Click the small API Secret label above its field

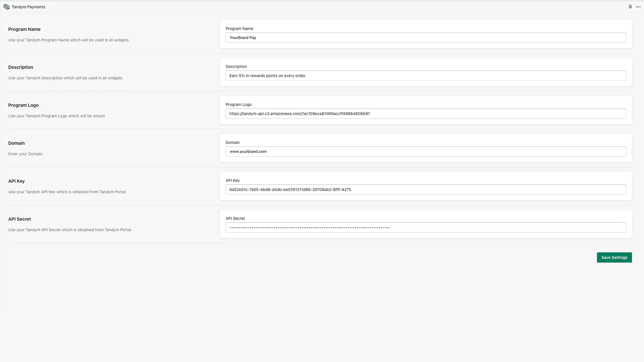pos(235,218)
